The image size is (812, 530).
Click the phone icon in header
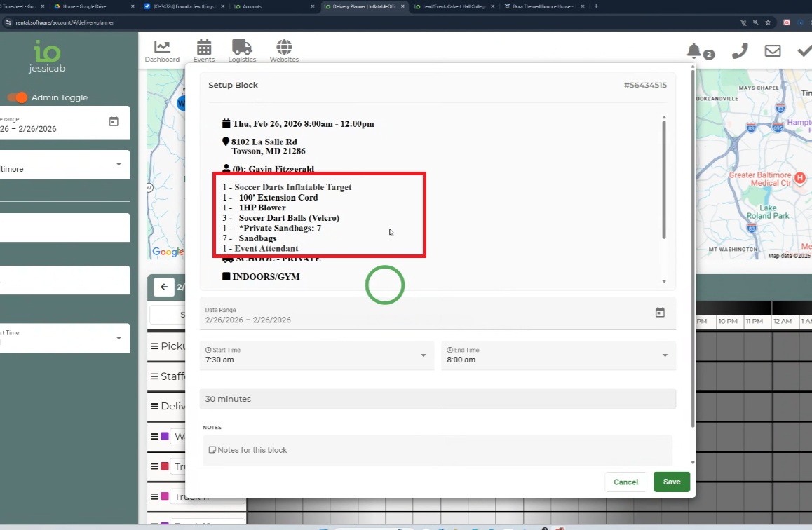click(739, 51)
